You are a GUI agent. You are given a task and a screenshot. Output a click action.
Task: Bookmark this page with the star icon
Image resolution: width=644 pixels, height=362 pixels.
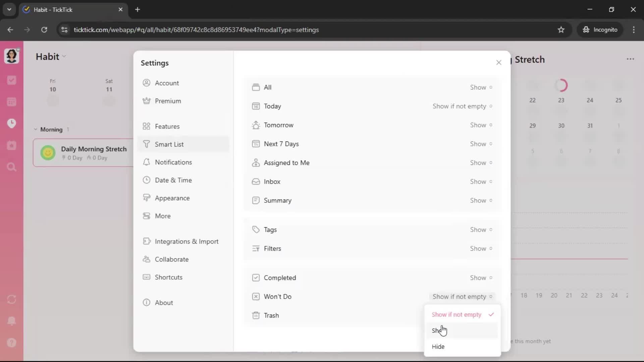(561, 29)
